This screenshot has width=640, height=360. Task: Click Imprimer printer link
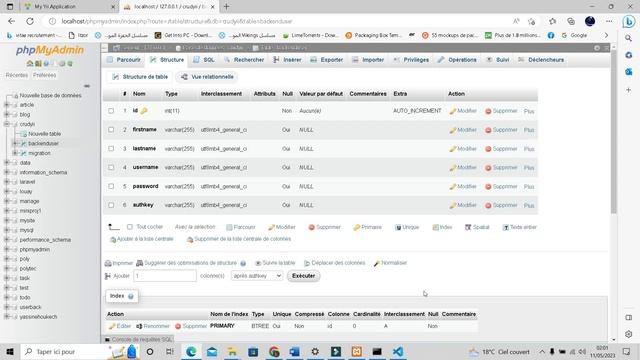point(119,263)
